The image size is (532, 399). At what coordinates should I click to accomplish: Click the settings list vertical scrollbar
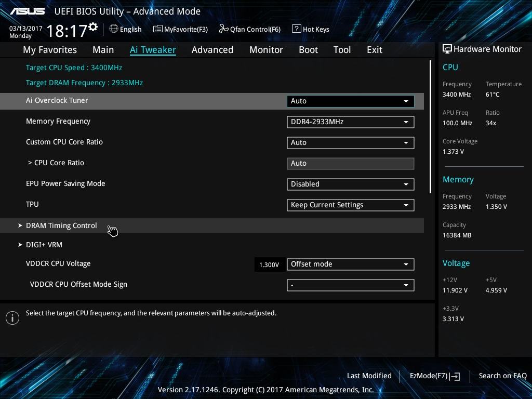pos(430,127)
